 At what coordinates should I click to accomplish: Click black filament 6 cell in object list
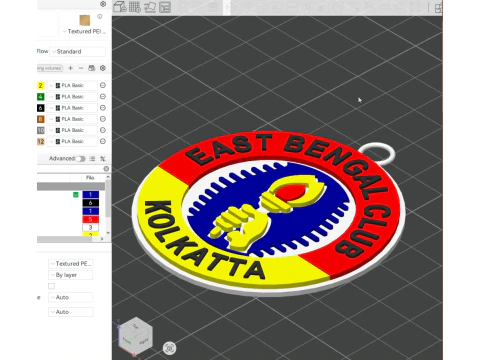(90, 203)
